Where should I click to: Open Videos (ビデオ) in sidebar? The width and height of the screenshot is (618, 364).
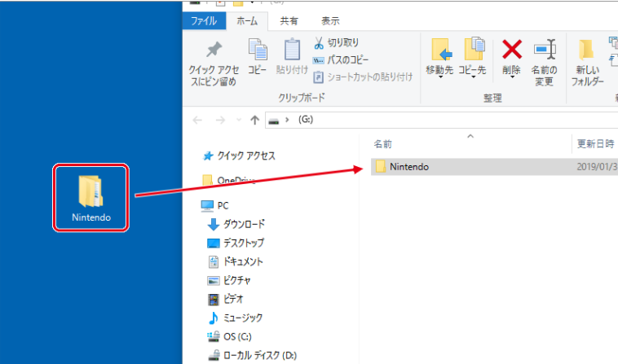click(x=226, y=299)
